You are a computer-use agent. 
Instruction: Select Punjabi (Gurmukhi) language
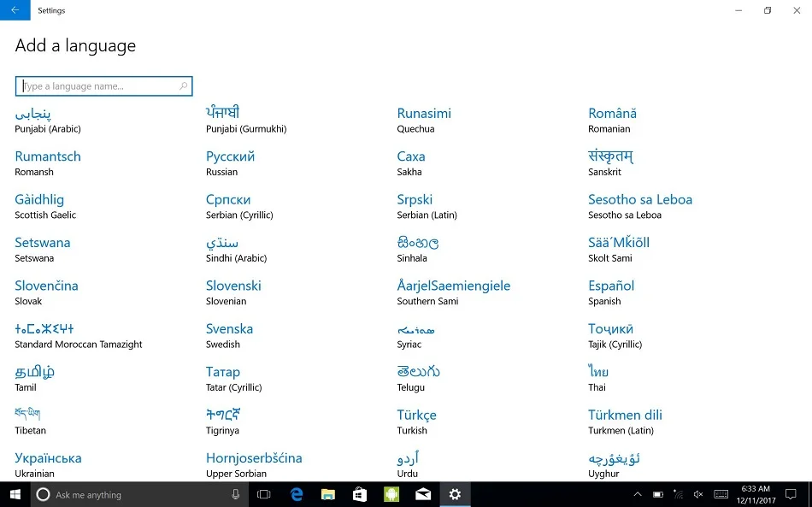click(x=246, y=121)
